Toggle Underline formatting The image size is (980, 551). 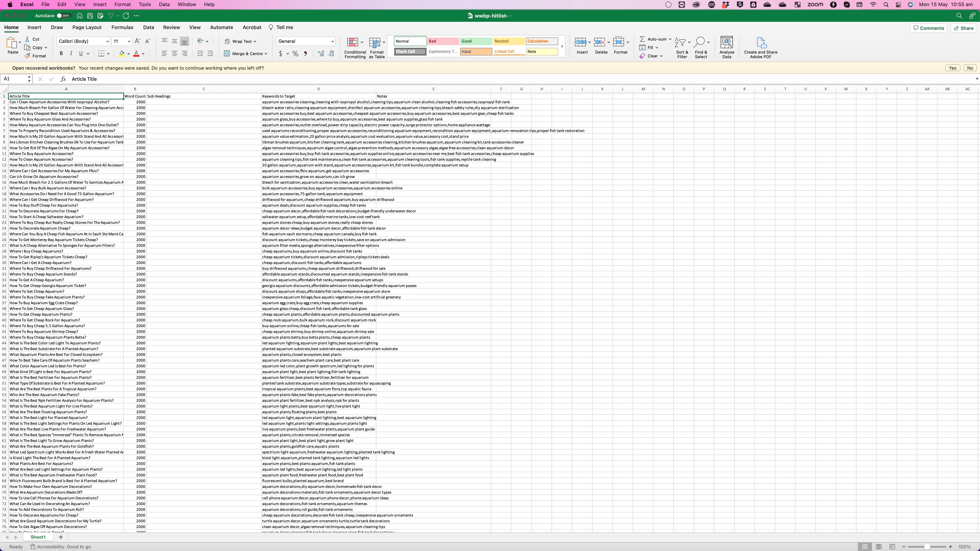tap(81, 54)
